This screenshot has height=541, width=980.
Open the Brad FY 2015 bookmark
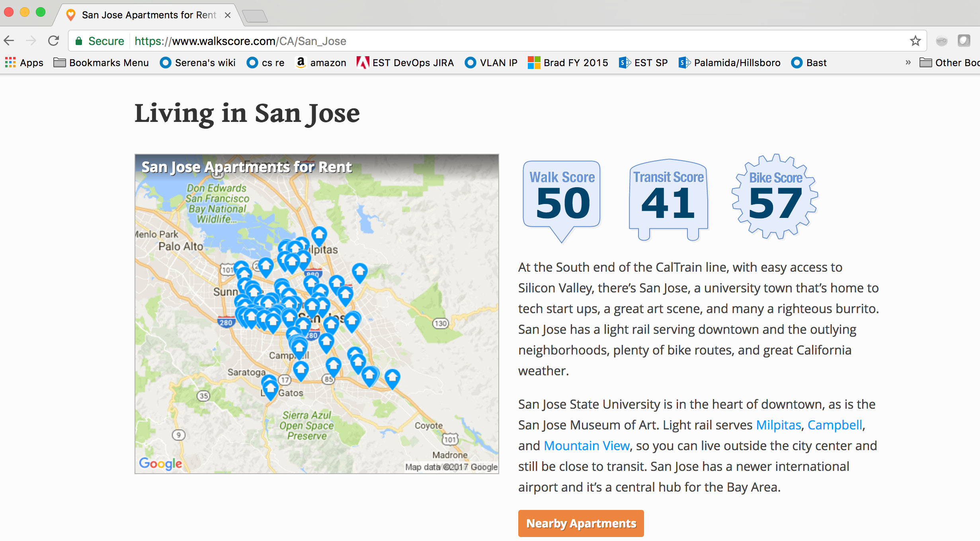568,63
